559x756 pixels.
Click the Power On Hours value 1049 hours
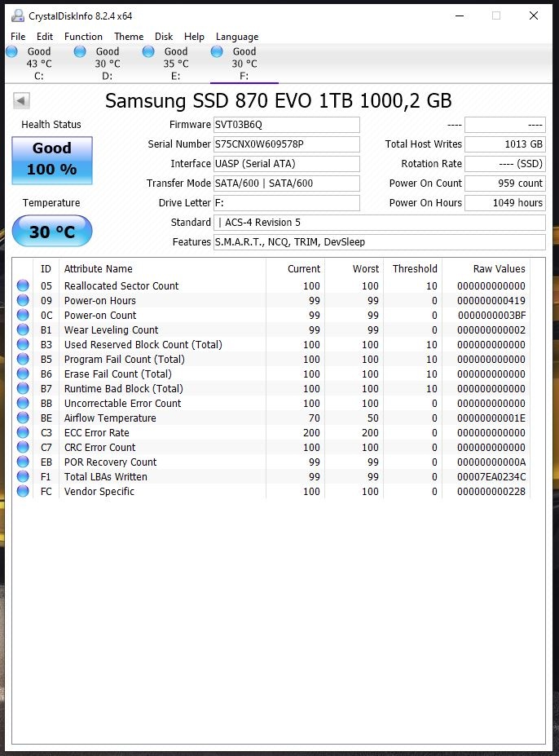click(505, 203)
